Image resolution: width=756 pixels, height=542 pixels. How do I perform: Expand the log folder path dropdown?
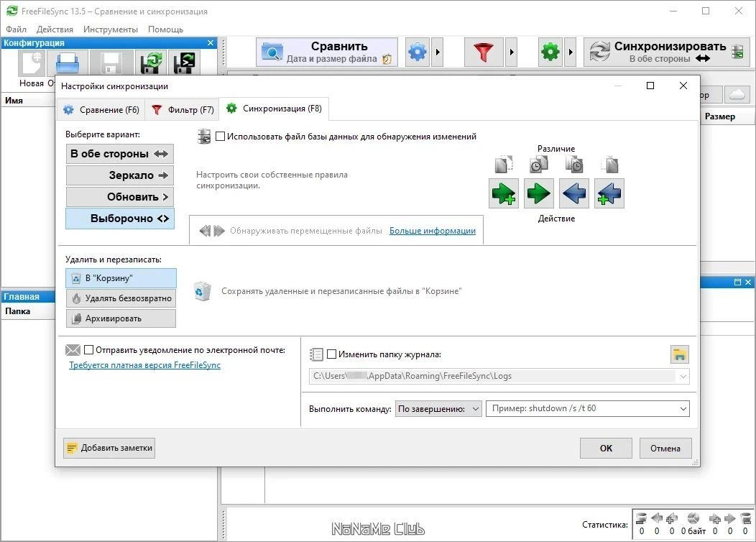click(x=683, y=376)
